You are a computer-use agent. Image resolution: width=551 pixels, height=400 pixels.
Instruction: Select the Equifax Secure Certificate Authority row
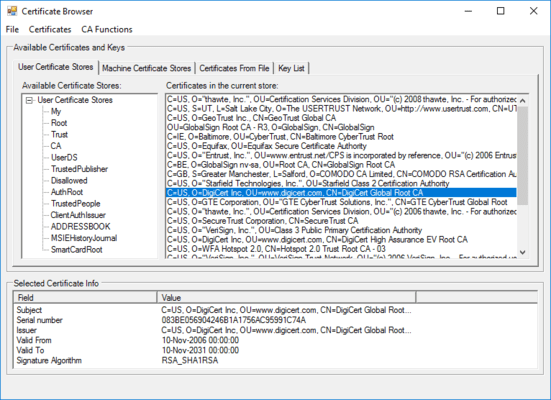[x=341, y=146]
